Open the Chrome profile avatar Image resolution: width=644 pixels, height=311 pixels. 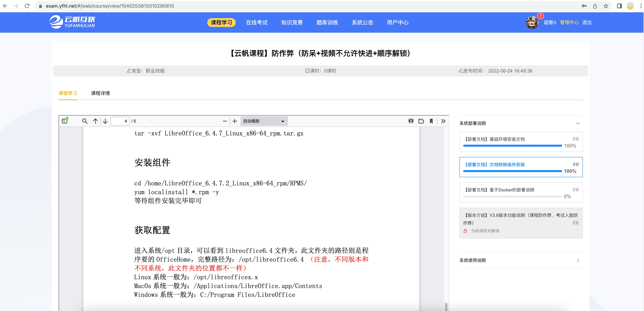tap(630, 6)
